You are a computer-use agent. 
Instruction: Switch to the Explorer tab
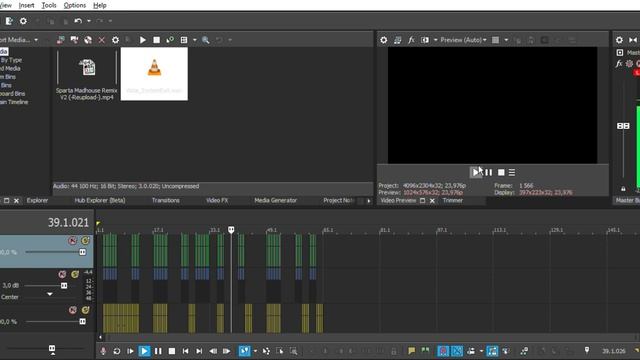[x=37, y=200]
